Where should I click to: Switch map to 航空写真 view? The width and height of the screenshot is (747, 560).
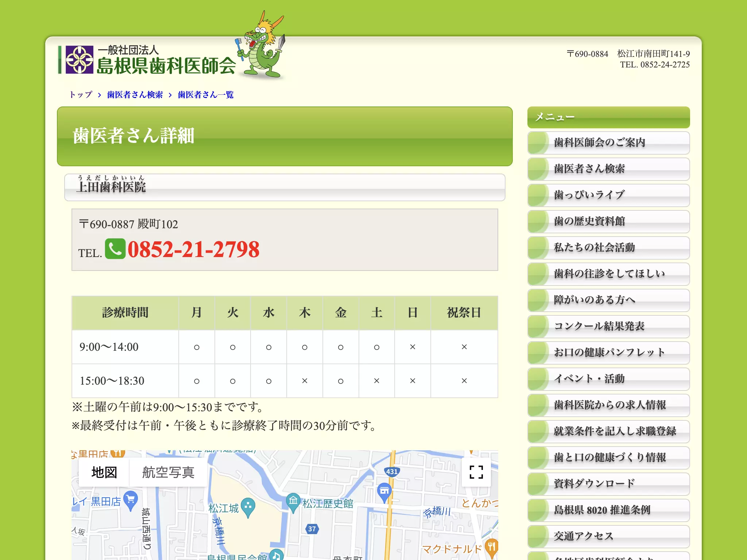click(x=168, y=472)
